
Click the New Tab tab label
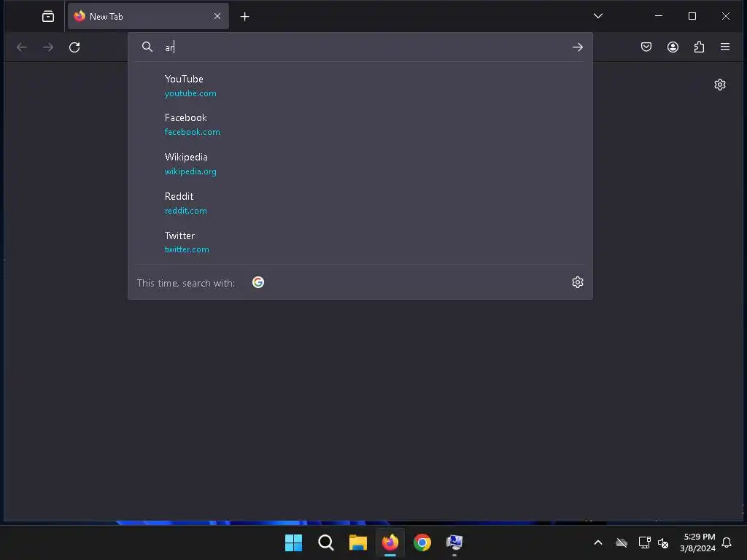[x=107, y=17]
